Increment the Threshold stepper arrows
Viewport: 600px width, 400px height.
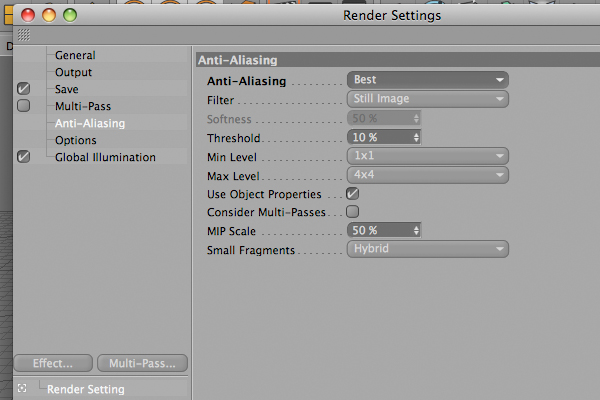tap(416, 134)
